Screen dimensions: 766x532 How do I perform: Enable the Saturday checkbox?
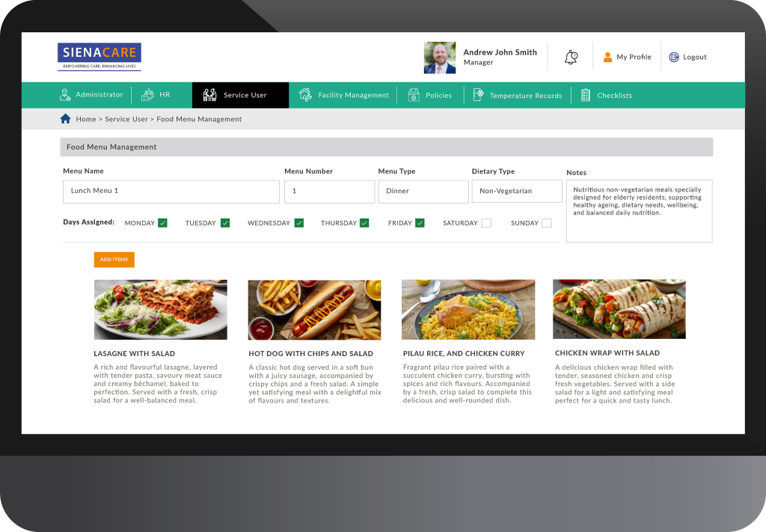(486, 223)
